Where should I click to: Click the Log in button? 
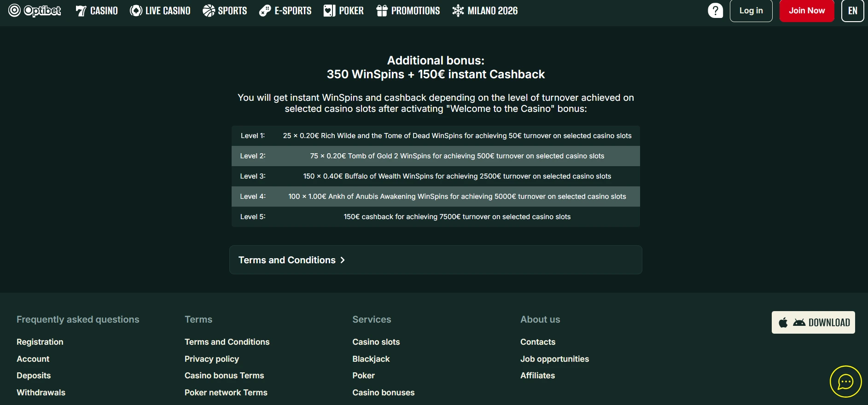751,11
